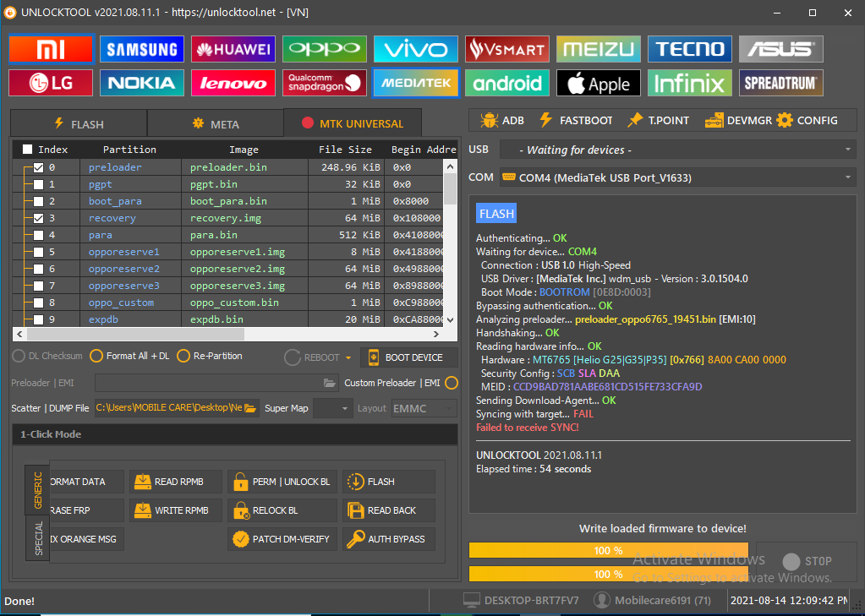Click the upper 100% progress bar
Screen dimensions: 865x616
click(x=609, y=550)
